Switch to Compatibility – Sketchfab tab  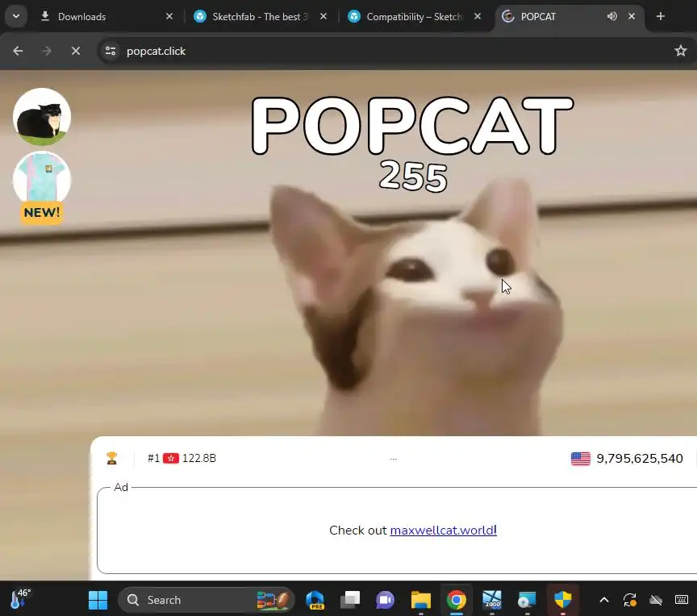[413, 17]
